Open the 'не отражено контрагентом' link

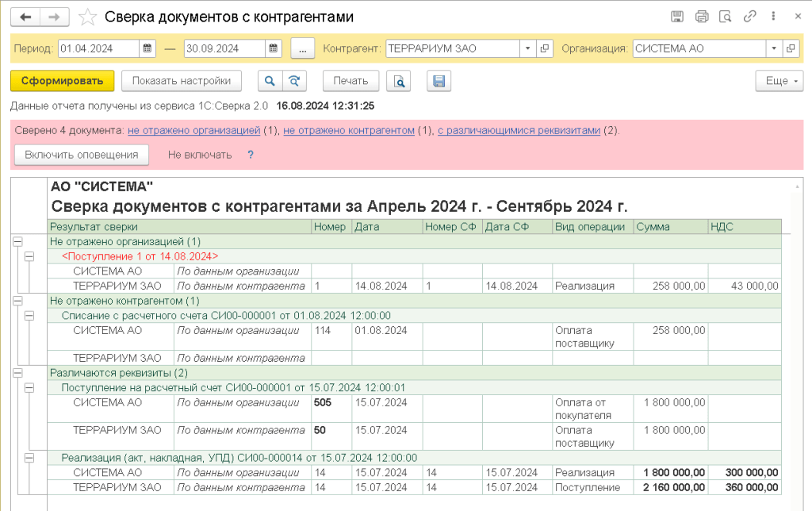pos(348,131)
